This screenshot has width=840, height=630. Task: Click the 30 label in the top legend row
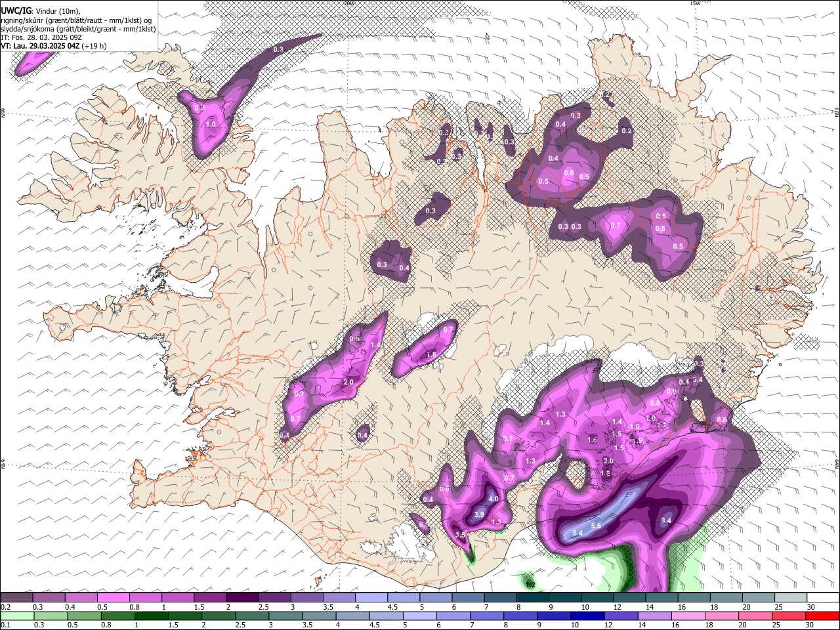[x=810, y=607]
